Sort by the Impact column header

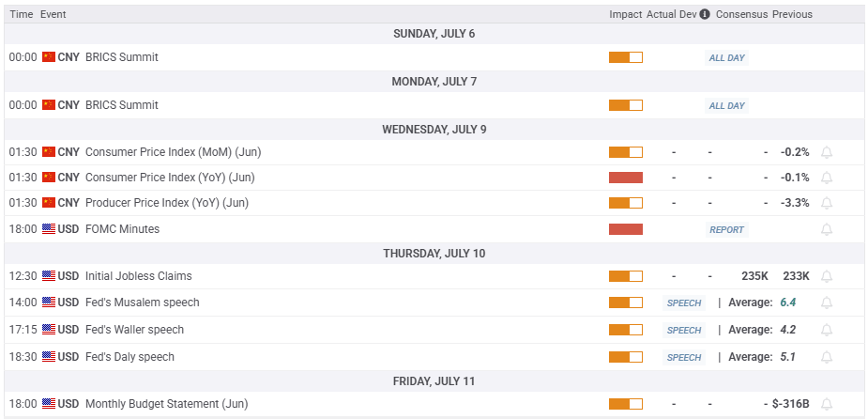click(x=625, y=14)
